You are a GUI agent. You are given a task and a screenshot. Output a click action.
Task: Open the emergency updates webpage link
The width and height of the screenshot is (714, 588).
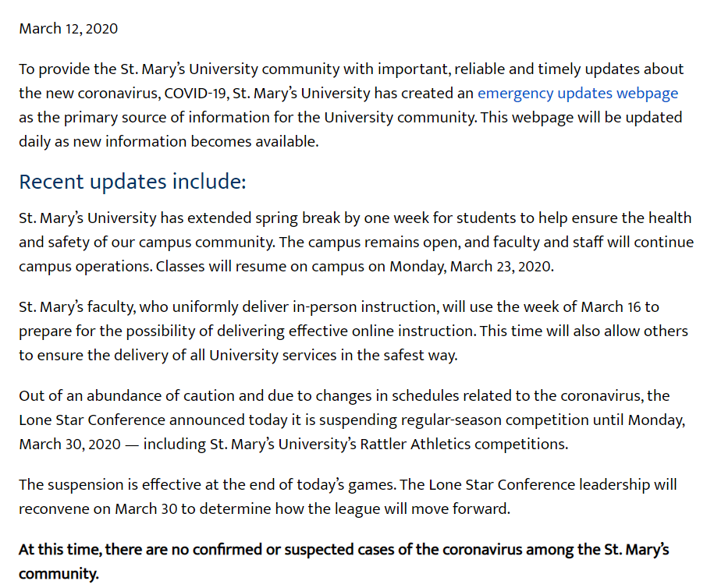pyautogui.click(x=577, y=94)
